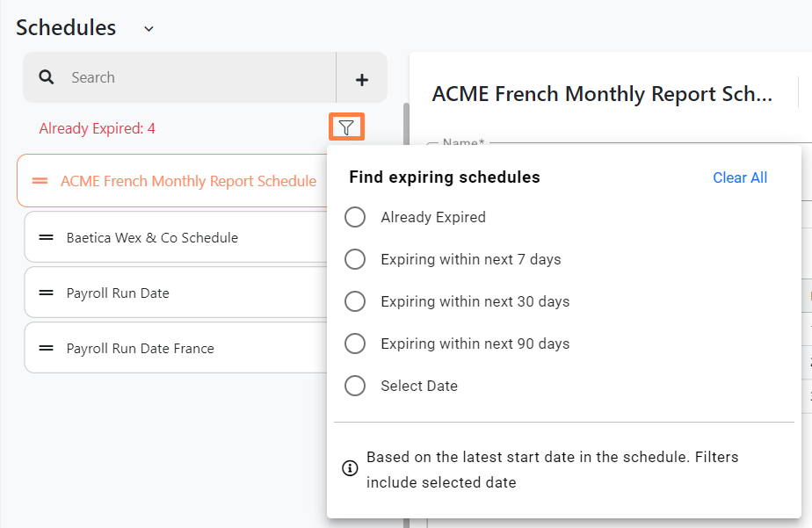812x528 pixels.
Task: Pick Expiring within next 90 days
Action: click(355, 344)
